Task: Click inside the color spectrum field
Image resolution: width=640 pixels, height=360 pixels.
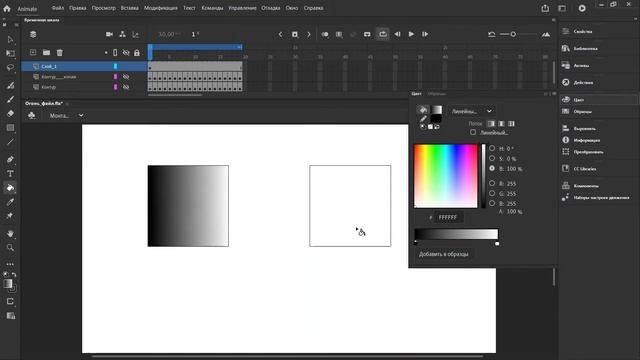Action: [x=446, y=176]
